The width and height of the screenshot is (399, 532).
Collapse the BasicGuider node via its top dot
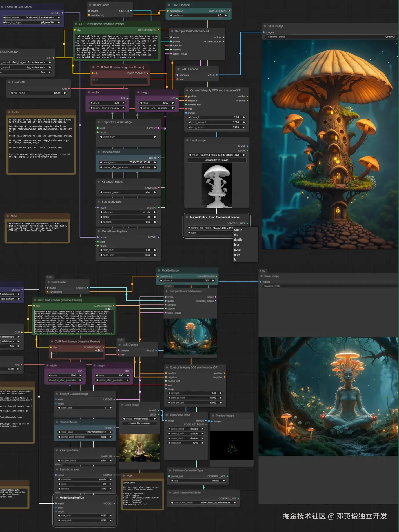pos(89,5)
